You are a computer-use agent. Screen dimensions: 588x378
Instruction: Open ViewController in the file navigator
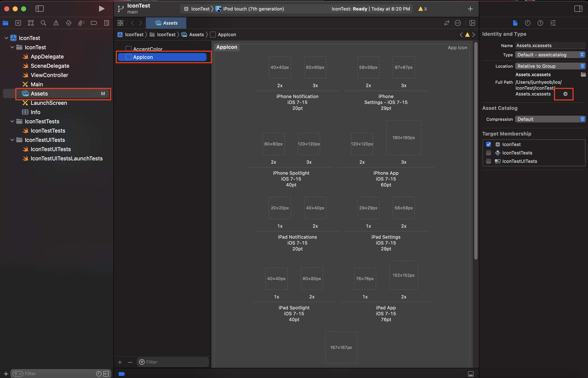point(49,75)
